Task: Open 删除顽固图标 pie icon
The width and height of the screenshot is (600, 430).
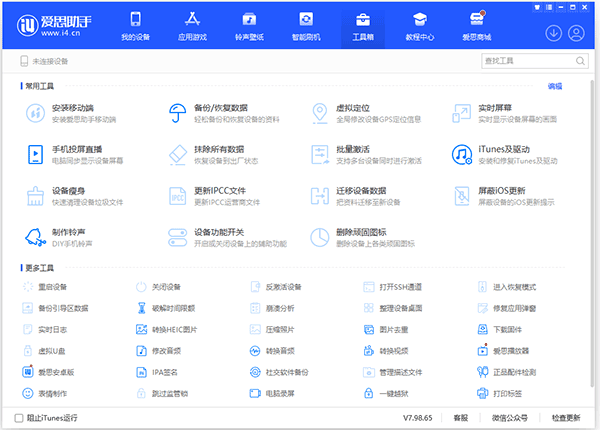Action: [x=320, y=237]
